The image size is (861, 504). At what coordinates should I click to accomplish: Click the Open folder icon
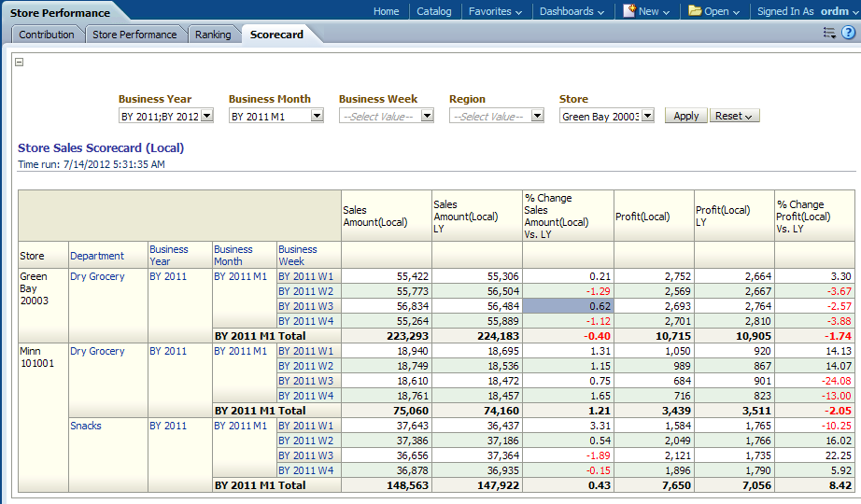[695, 11]
